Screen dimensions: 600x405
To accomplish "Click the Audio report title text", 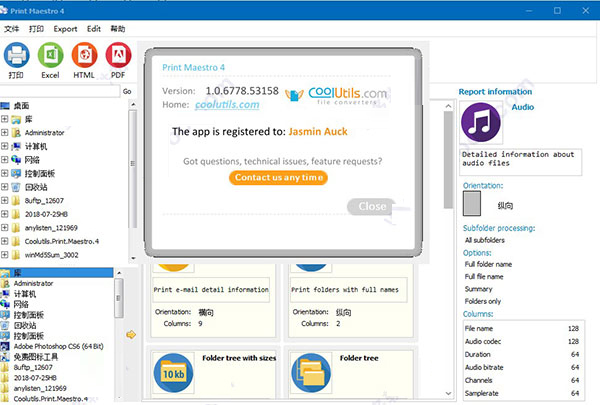I will click(523, 107).
